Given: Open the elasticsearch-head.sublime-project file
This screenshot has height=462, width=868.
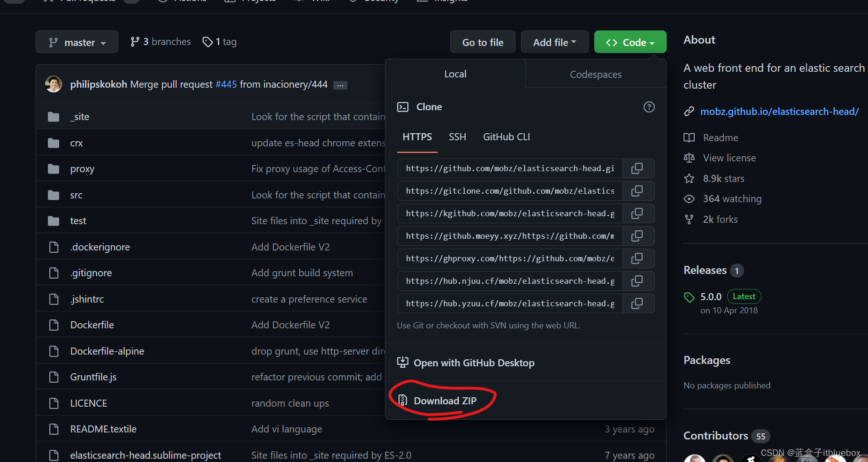Looking at the screenshot, I should click(x=146, y=455).
